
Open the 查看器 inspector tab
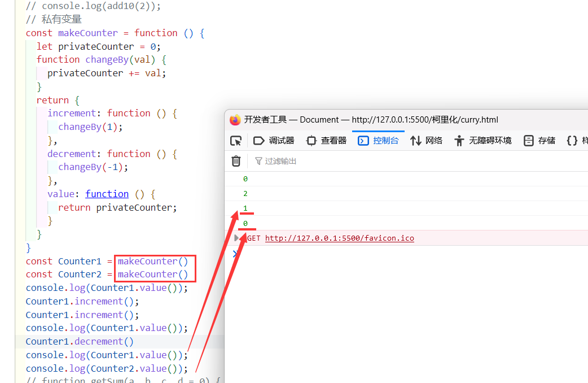[x=326, y=141]
